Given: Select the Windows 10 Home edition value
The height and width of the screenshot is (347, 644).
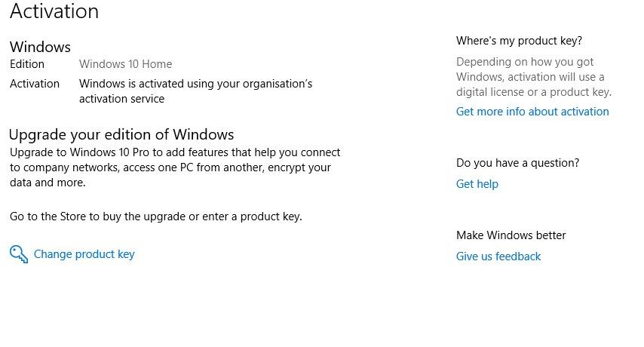Looking at the screenshot, I should 125,64.
